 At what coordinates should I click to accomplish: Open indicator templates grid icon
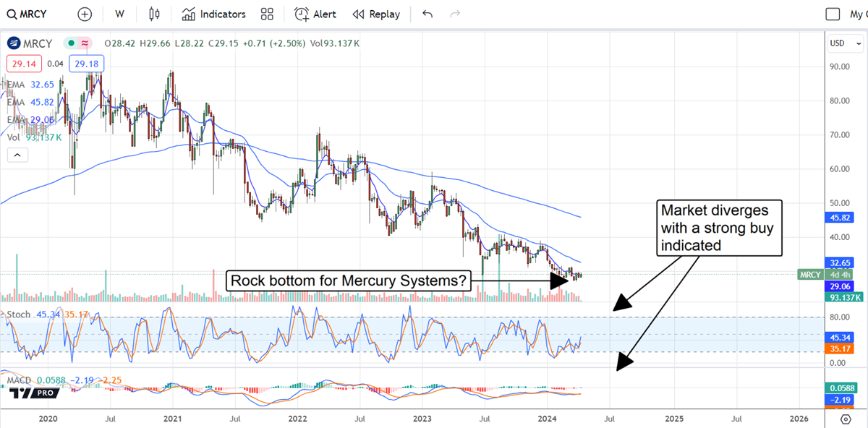click(x=267, y=14)
